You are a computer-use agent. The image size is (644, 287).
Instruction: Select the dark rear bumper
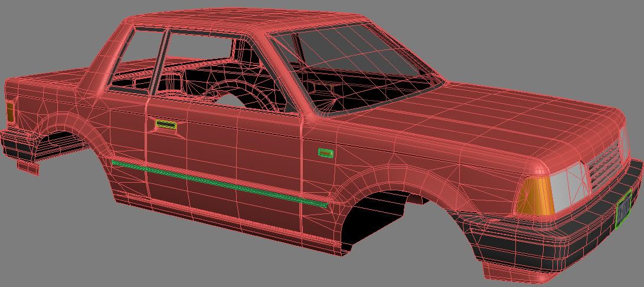pyautogui.click(x=18, y=147)
